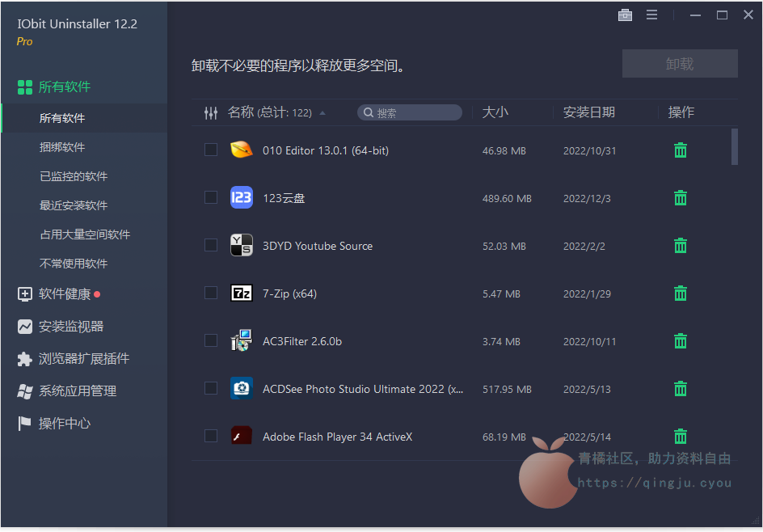Click the vertical scrollbar of software list

[734, 146]
